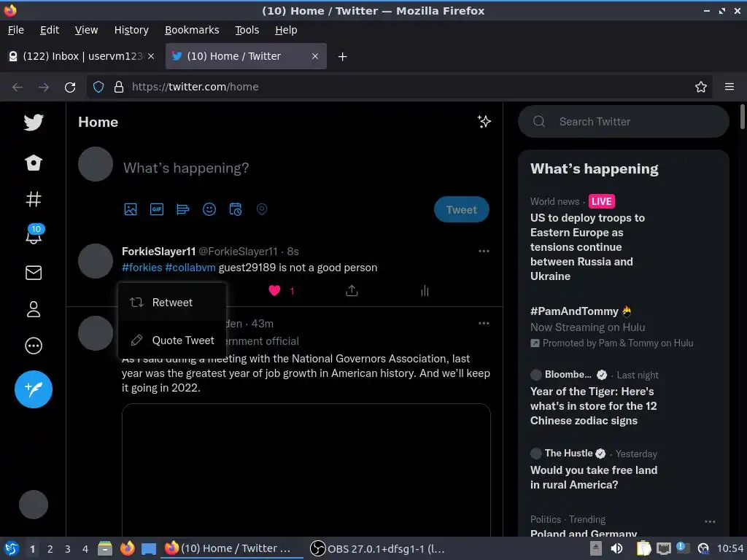Close the Home / Twitter tab
The height and width of the screenshot is (560, 747).
[x=315, y=56]
